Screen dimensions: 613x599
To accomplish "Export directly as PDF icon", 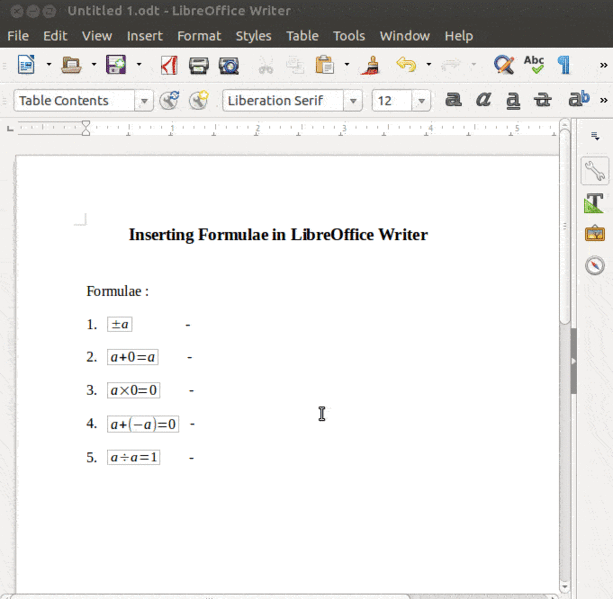I will [169, 65].
